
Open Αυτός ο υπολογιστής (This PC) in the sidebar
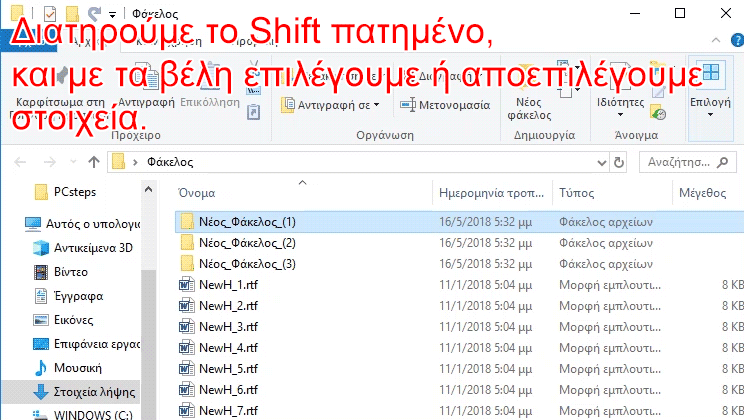point(83,224)
